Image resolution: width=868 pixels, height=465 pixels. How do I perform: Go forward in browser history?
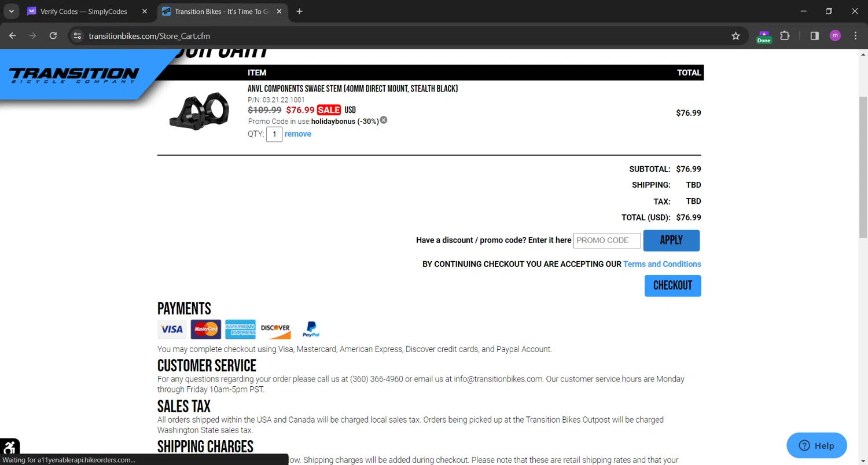coord(33,36)
